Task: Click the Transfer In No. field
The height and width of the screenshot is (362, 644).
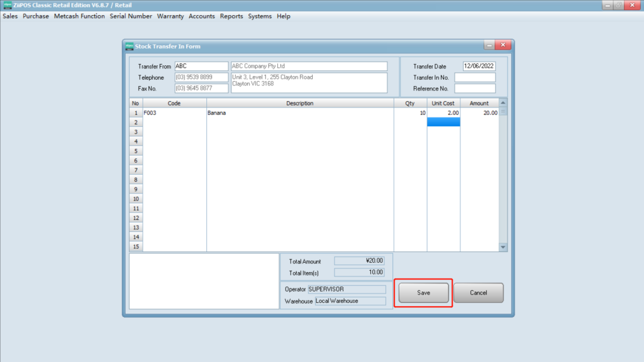Action: point(475,77)
